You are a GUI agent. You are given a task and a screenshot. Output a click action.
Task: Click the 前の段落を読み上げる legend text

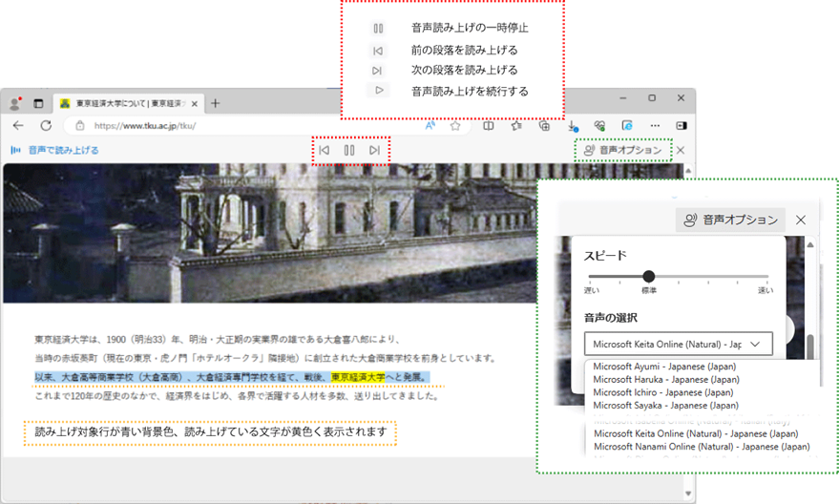(465, 51)
